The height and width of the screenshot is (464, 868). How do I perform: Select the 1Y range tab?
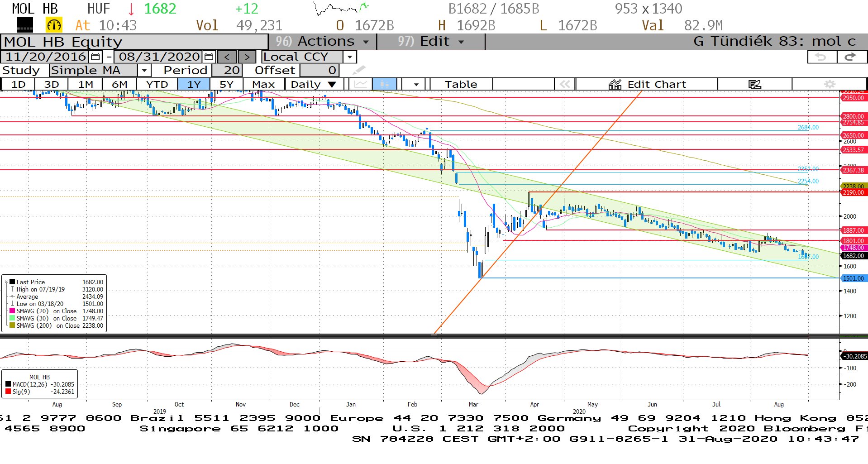[194, 84]
